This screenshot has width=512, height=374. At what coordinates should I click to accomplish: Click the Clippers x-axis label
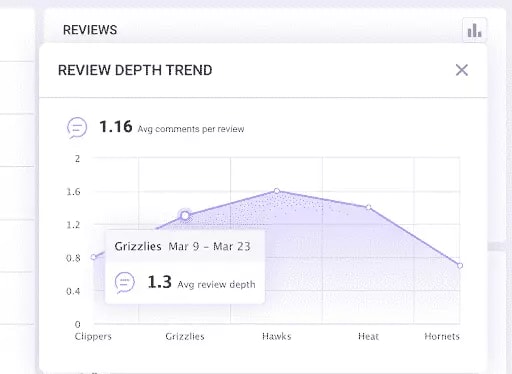click(93, 336)
